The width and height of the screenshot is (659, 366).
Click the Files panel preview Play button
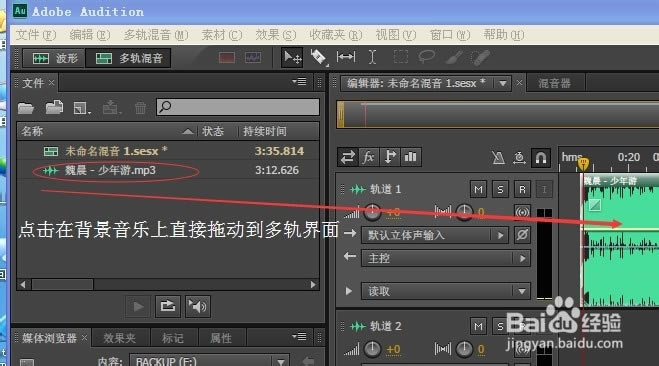(x=138, y=307)
